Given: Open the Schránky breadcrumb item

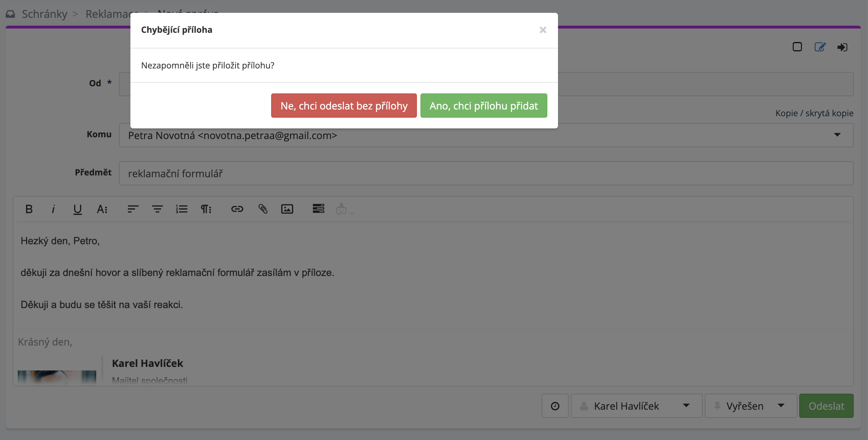Looking at the screenshot, I should (44, 14).
